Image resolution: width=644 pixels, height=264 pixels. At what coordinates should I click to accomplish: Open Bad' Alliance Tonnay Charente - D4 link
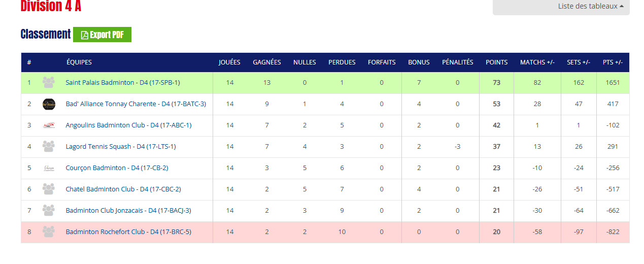tap(136, 104)
